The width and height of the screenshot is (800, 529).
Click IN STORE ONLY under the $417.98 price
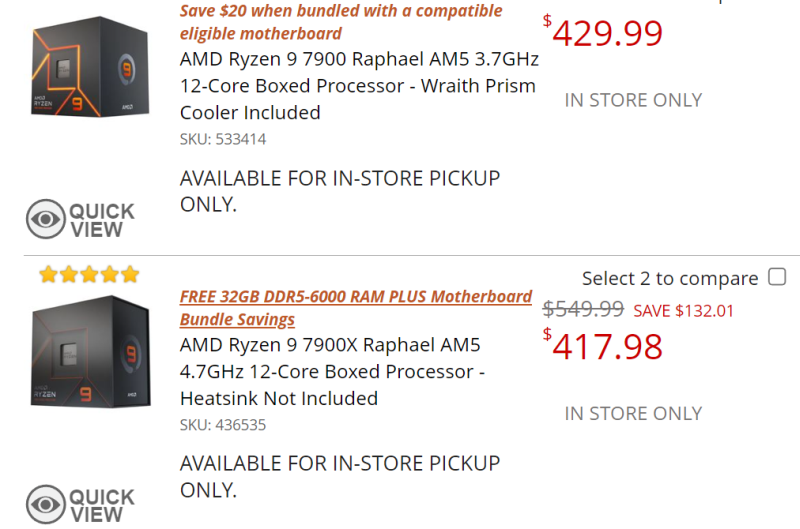click(633, 413)
